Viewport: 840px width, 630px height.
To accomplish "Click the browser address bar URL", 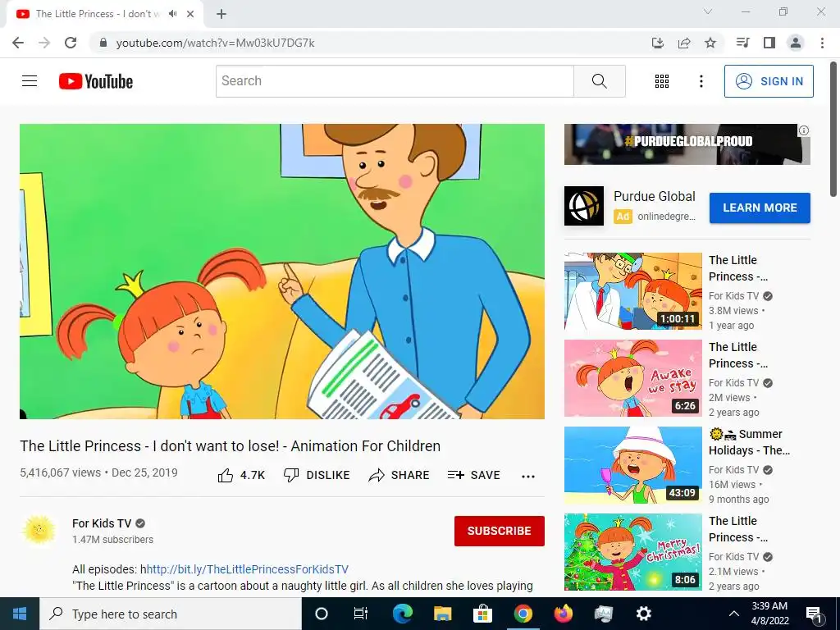I will pos(216,43).
